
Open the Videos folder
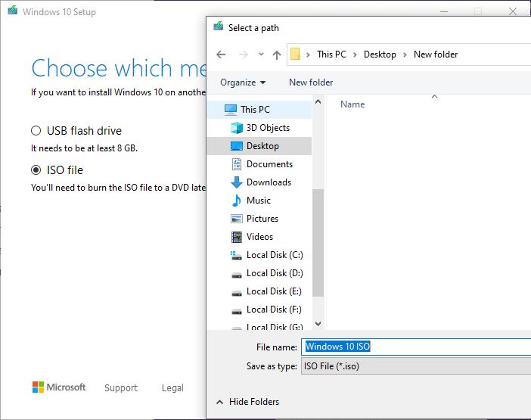[x=259, y=237]
